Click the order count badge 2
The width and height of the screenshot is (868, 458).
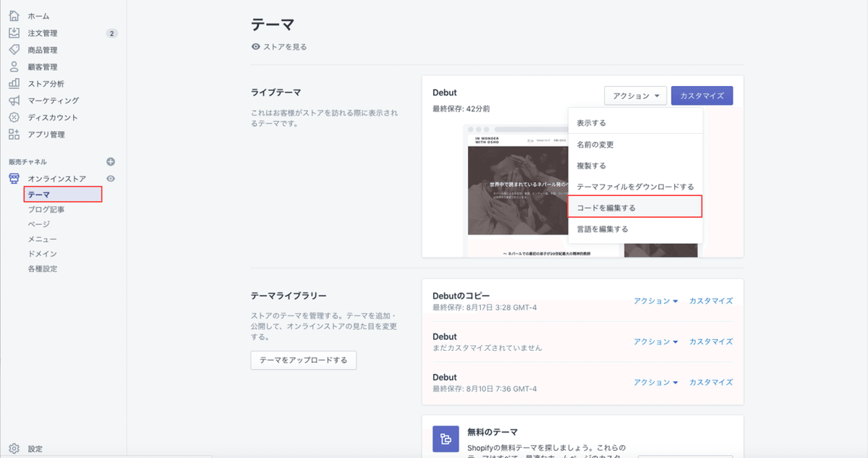pyautogui.click(x=111, y=33)
